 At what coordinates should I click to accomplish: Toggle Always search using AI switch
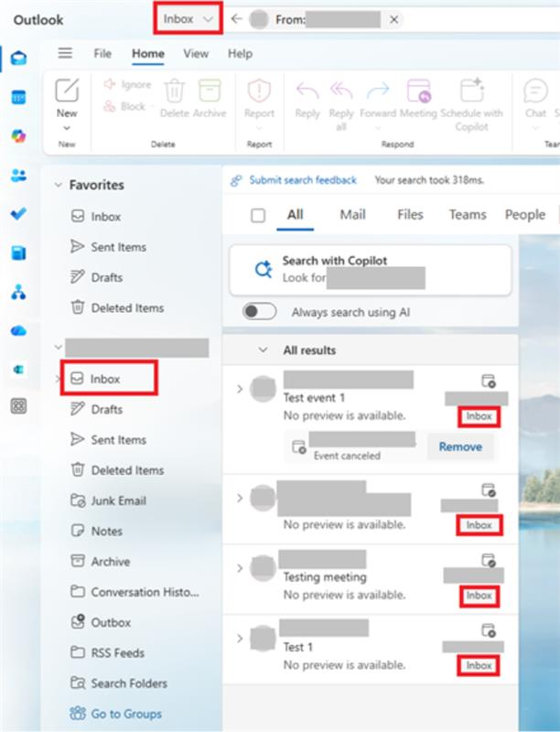(x=260, y=311)
